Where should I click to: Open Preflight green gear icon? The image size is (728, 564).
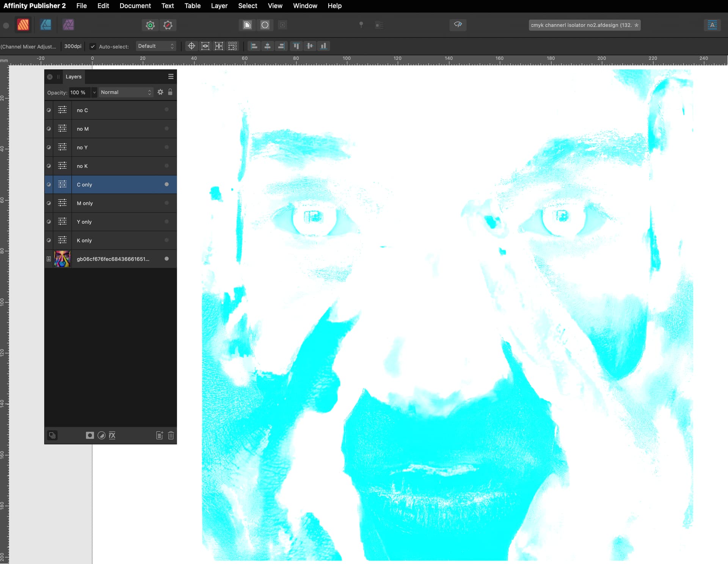coord(150,25)
